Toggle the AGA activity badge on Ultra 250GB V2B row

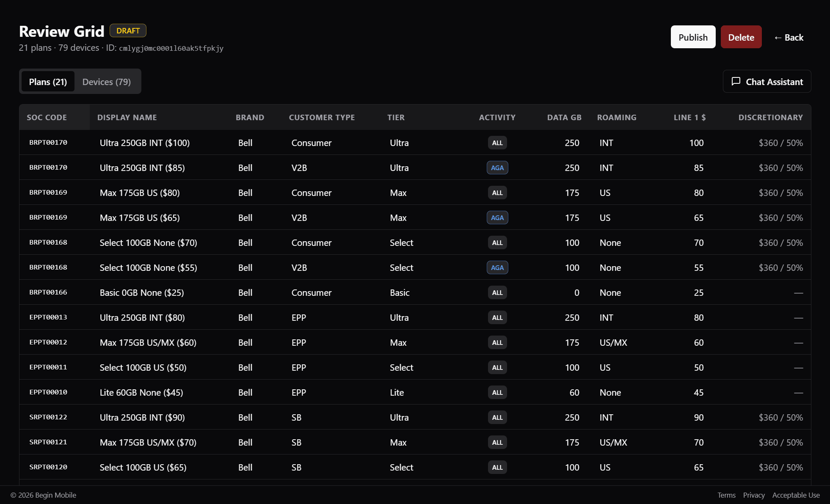[497, 168]
